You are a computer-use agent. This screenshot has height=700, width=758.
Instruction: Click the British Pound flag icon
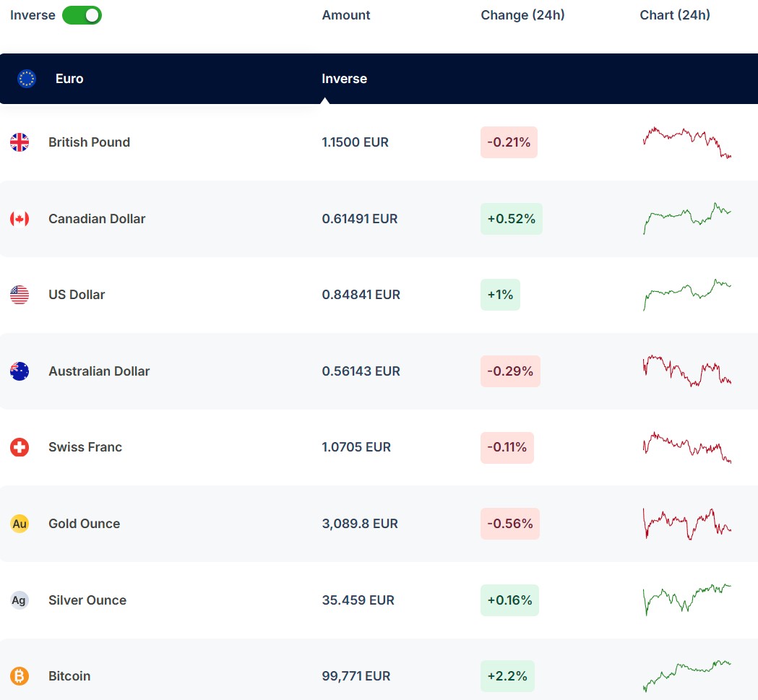[20, 142]
